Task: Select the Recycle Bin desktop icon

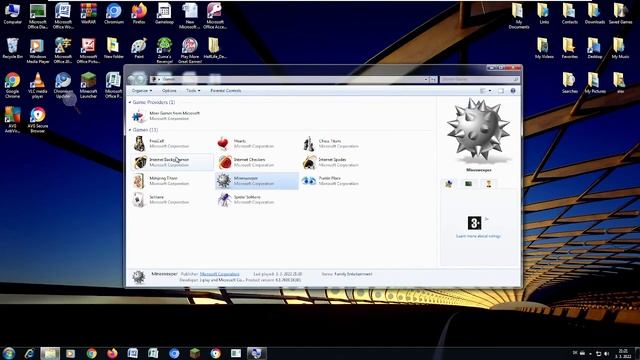Action: [x=12, y=48]
